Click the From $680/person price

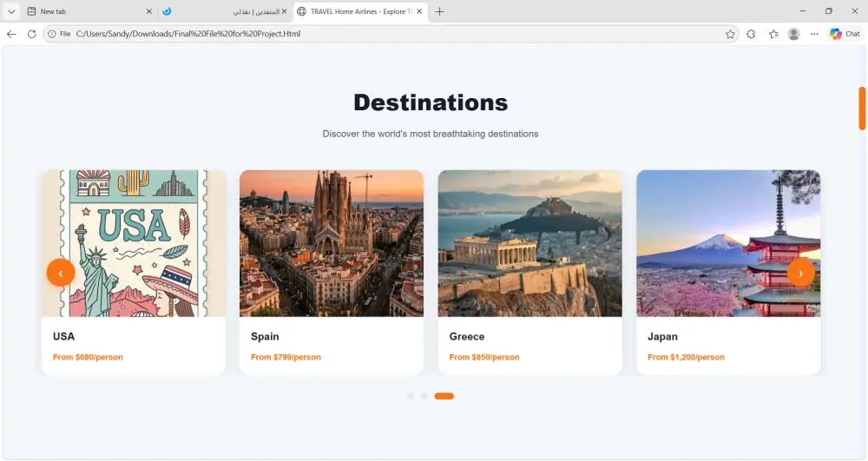(x=88, y=358)
